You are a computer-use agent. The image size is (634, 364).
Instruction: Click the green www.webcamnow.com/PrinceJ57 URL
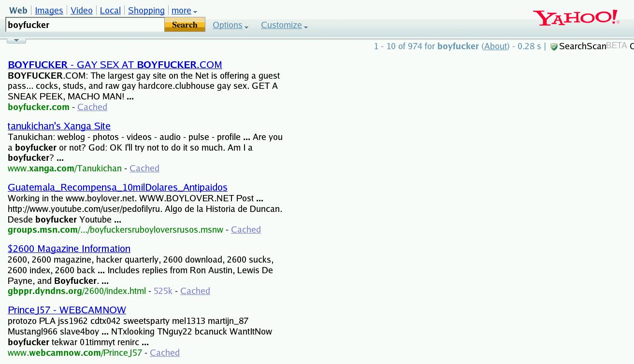pos(75,353)
